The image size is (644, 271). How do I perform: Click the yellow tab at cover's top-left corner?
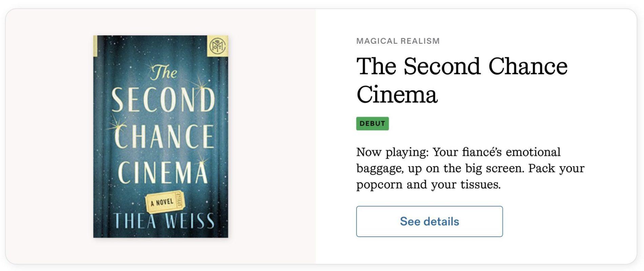(95, 46)
